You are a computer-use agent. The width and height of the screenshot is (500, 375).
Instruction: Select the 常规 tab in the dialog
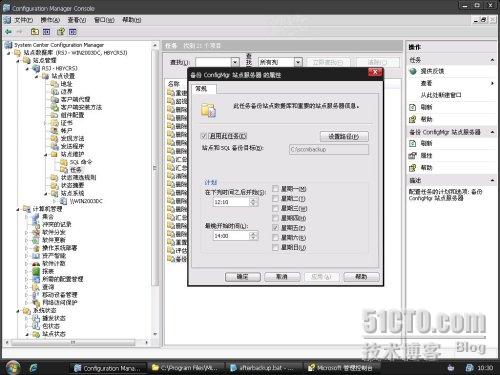click(x=204, y=89)
